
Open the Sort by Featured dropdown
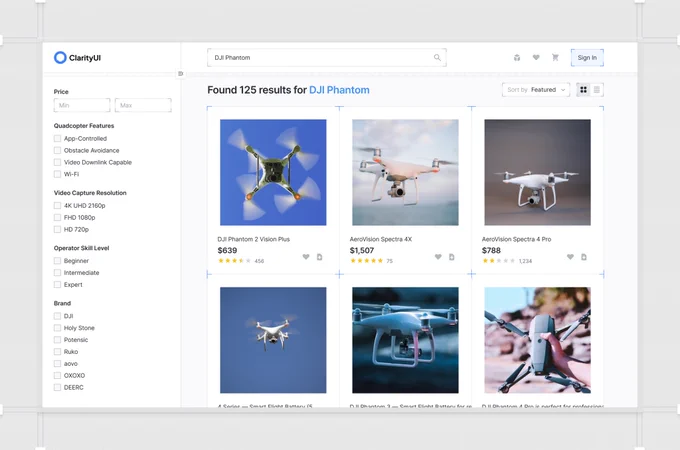click(x=536, y=90)
